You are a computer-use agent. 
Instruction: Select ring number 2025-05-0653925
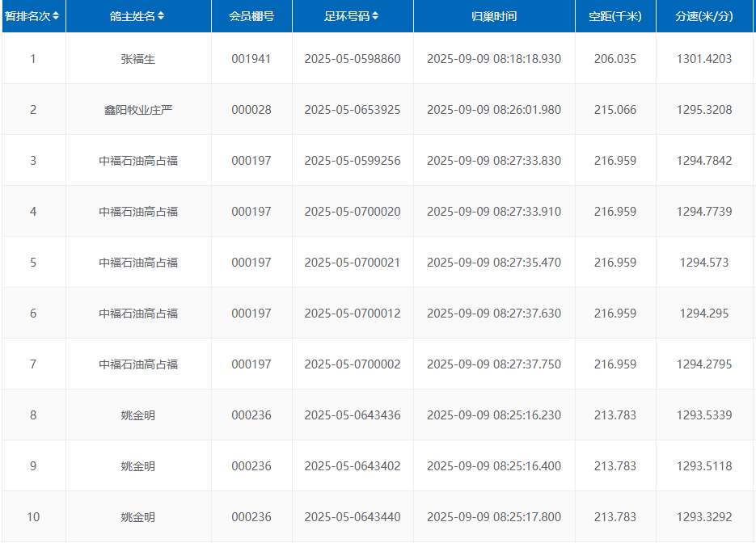(x=353, y=110)
